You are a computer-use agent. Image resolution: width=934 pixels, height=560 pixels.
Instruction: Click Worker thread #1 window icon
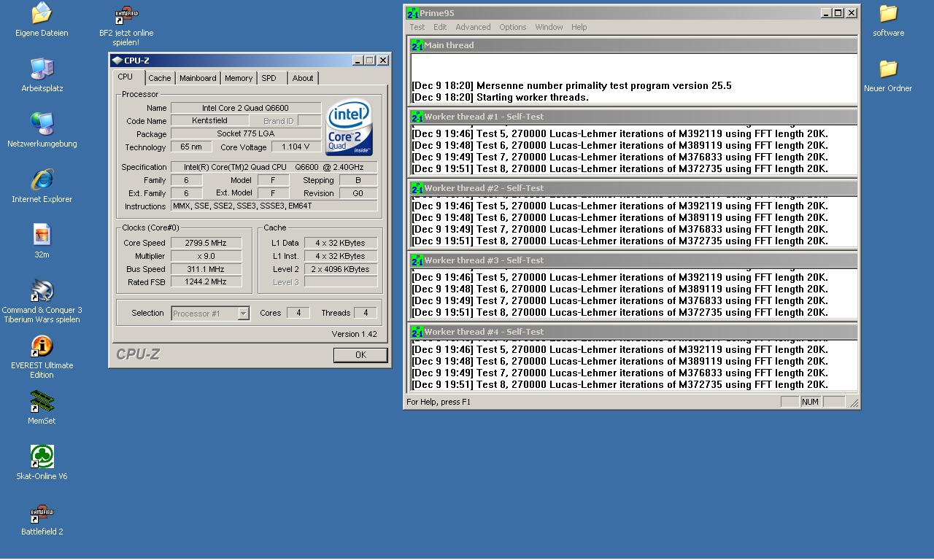click(x=417, y=117)
